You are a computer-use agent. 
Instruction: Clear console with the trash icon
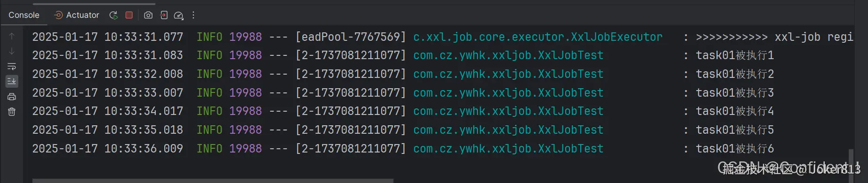pos(12,112)
